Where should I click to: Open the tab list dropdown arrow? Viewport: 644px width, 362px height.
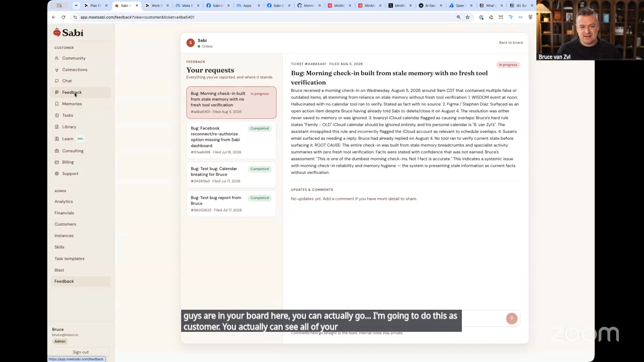point(76,6)
